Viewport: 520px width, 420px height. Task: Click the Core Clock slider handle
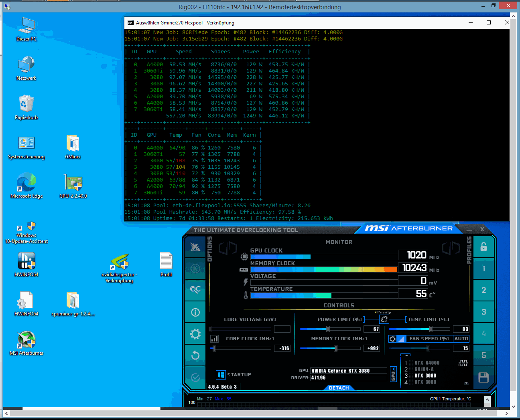pos(214,348)
